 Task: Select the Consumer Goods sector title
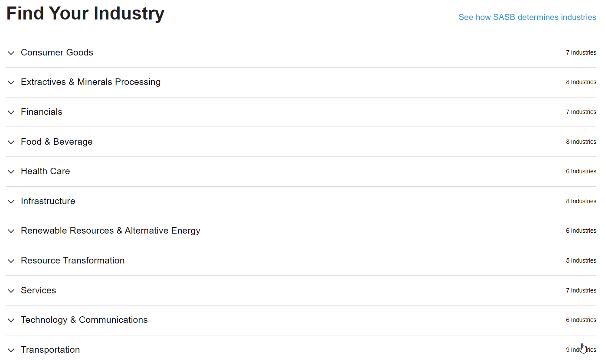(57, 52)
